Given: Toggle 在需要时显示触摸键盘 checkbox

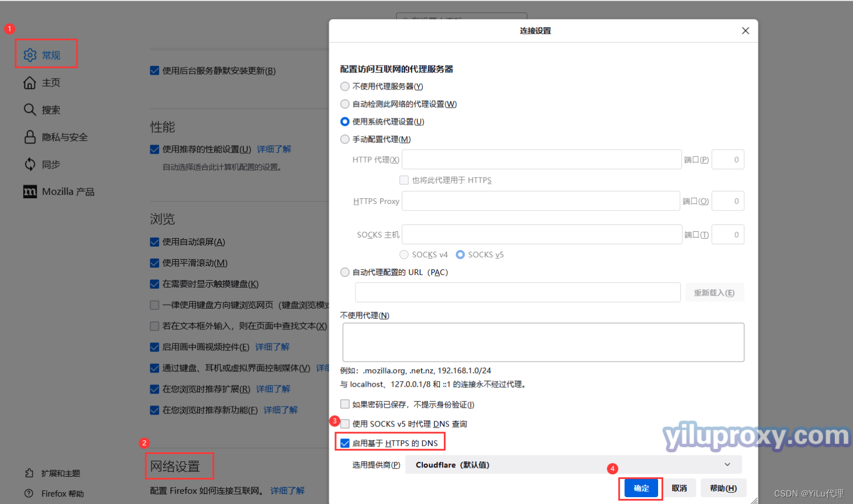Looking at the screenshot, I should click(x=154, y=284).
